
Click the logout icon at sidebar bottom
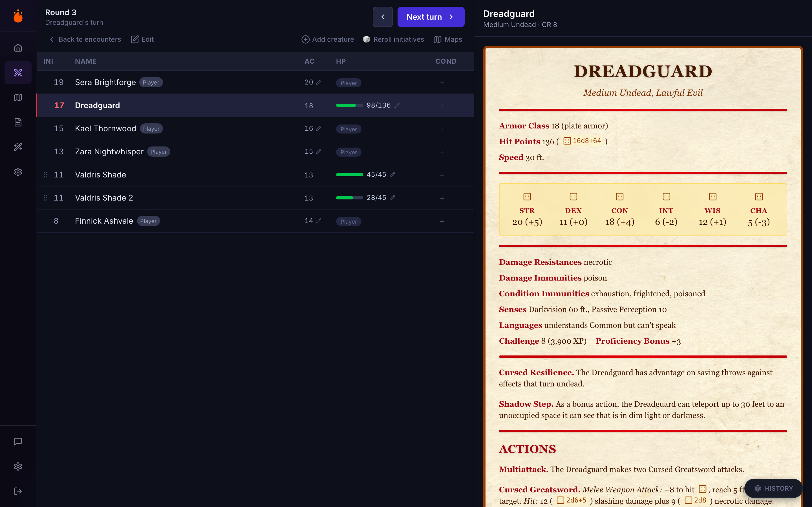[18, 491]
